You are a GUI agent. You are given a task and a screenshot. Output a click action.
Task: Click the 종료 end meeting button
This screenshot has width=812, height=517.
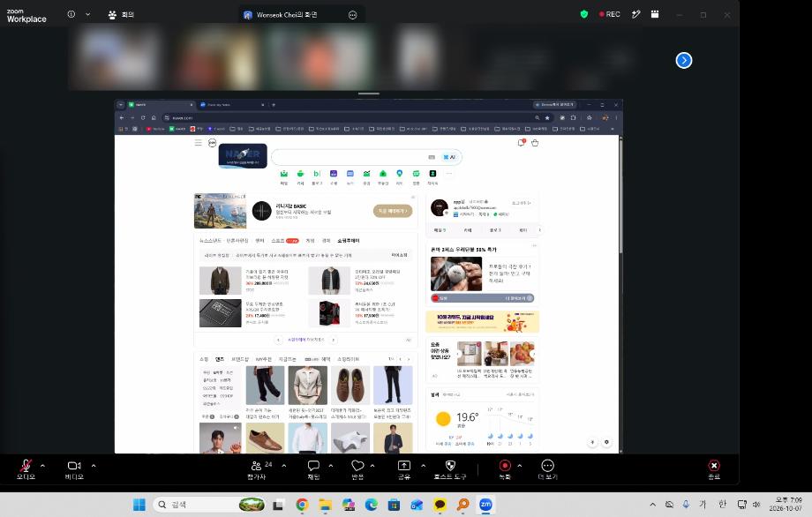714,469
